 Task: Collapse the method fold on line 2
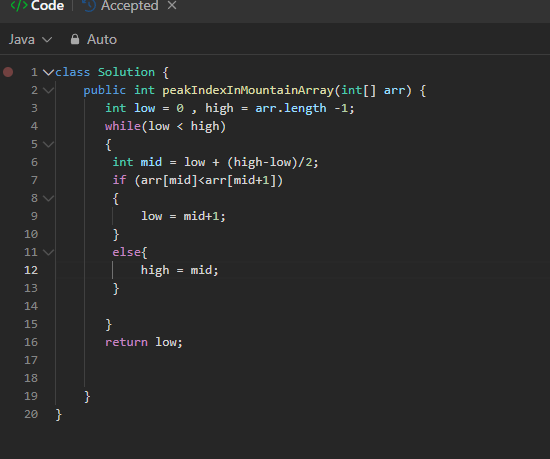pyautogui.click(x=48, y=90)
